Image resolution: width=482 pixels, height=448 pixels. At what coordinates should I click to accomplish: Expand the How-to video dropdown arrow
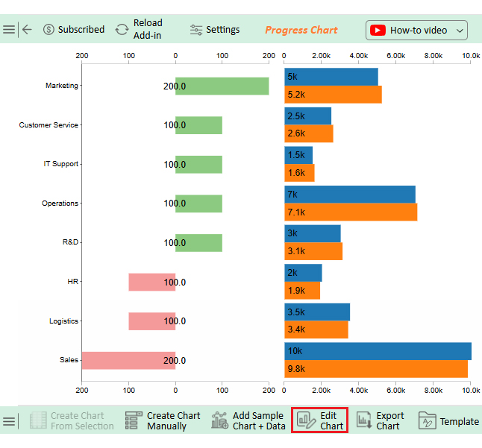point(460,31)
